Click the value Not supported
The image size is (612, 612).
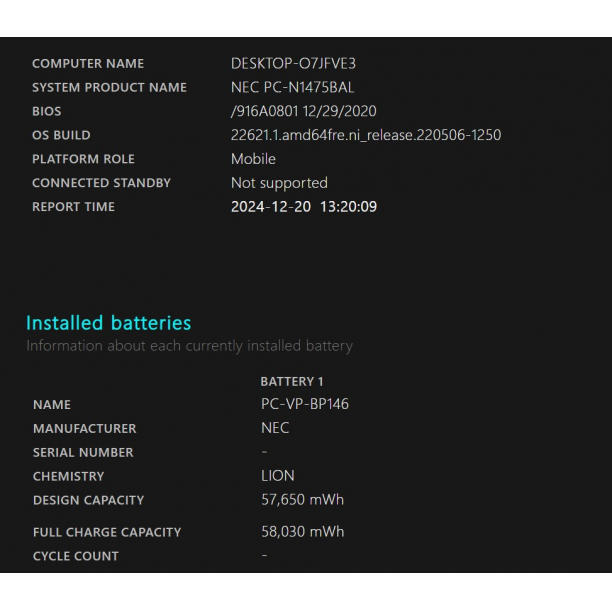279,183
